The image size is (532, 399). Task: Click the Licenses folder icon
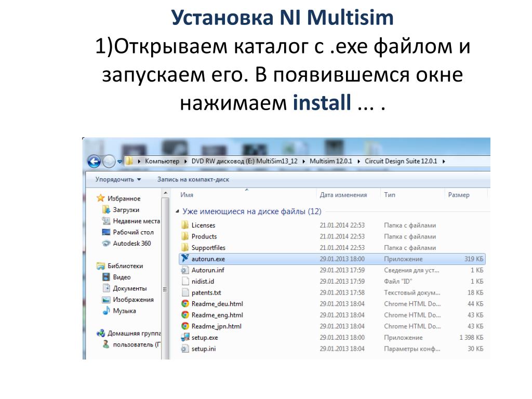pyautogui.click(x=185, y=225)
